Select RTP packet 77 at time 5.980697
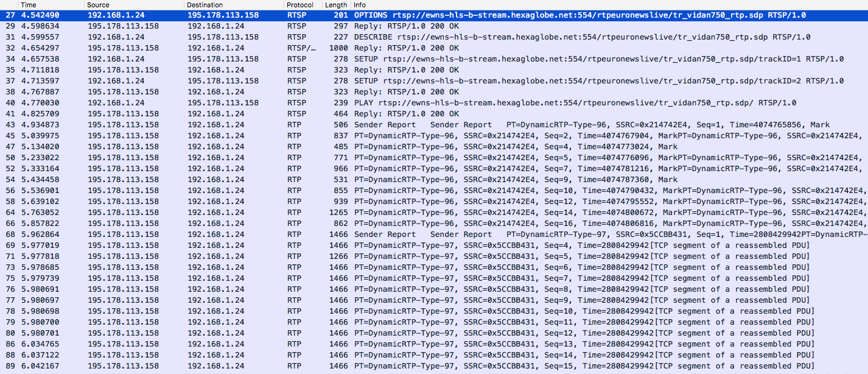 coord(434,300)
